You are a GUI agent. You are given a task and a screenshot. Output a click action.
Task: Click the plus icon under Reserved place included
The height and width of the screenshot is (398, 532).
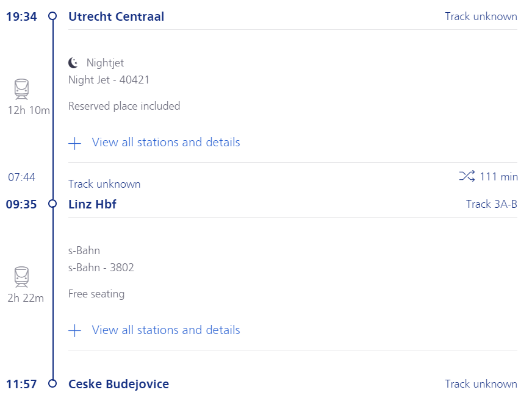[x=74, y=143]
